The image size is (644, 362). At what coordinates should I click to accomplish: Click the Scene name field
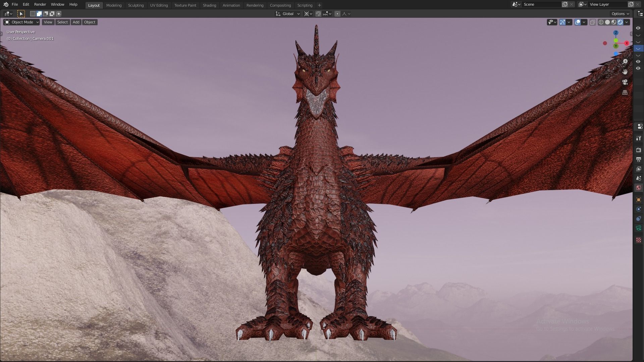[x=542, y=4]
